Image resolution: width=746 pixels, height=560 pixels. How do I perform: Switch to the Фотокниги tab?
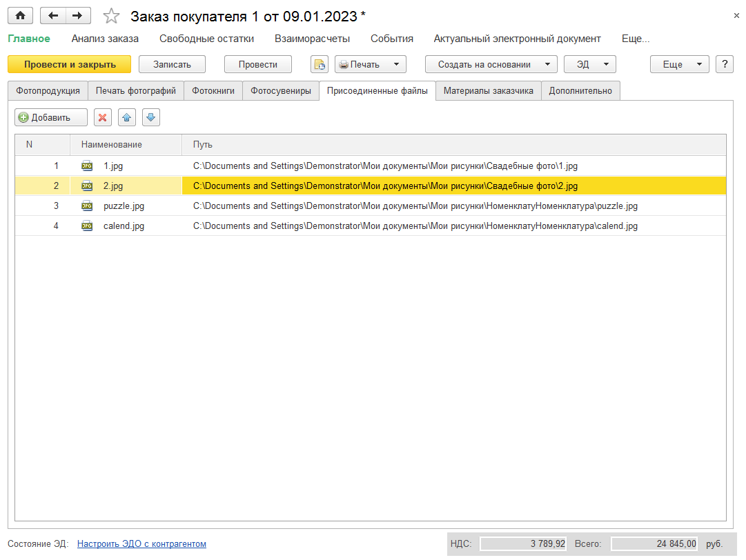(213, 91)
